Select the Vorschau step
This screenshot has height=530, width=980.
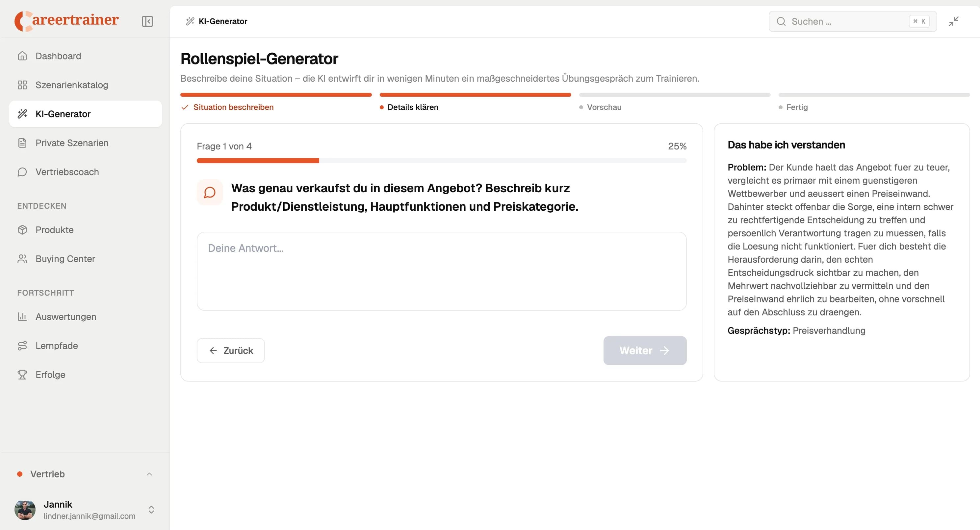604,107
